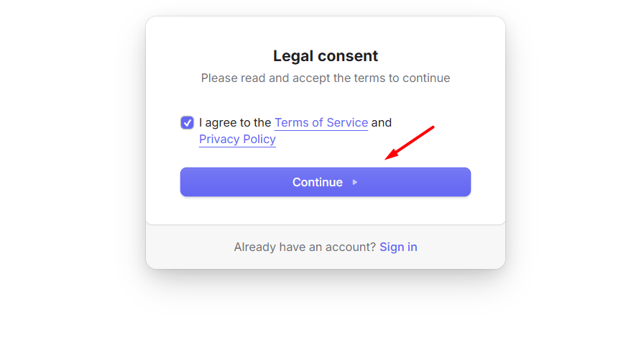Click the word 'Policy' in Privacy link
644x356 pixels.
[x=259, y=140]
